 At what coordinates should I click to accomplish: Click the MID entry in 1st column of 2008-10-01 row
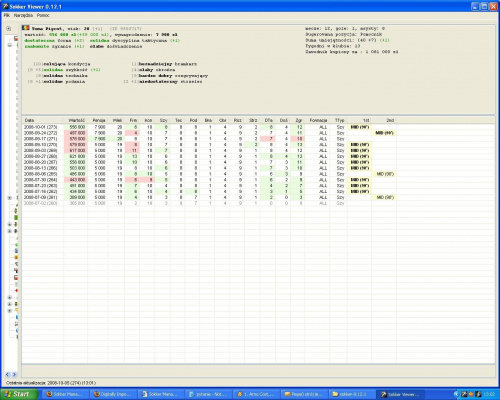coord(359,127)
